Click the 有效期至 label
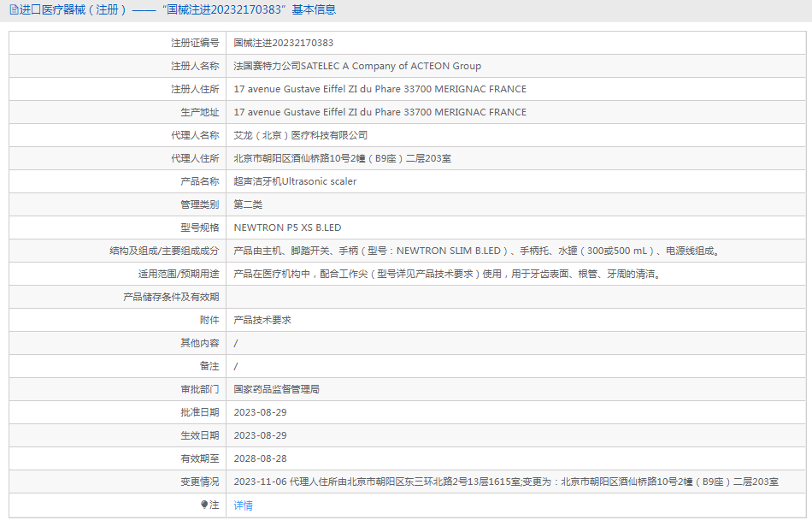812x526 pixels. [200, 458]
